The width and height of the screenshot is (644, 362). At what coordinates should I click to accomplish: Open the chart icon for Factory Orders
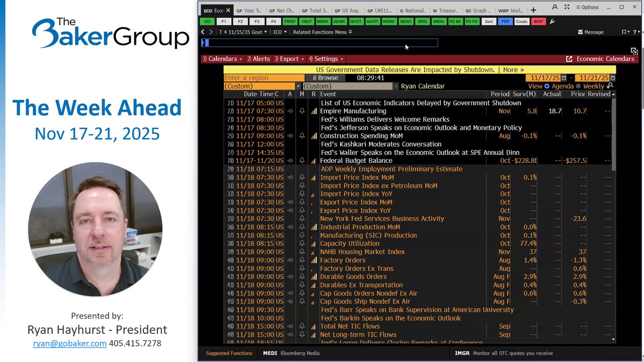(314, 260)
